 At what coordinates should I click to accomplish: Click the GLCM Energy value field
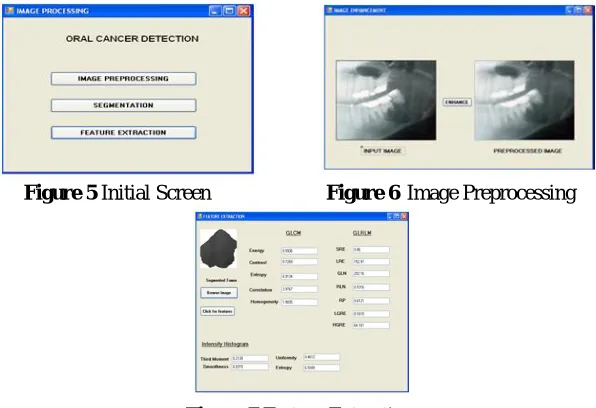[x=300, y=251]
